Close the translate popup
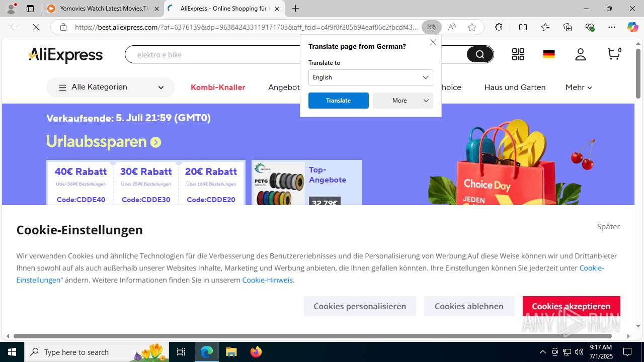 coord(433,42)
